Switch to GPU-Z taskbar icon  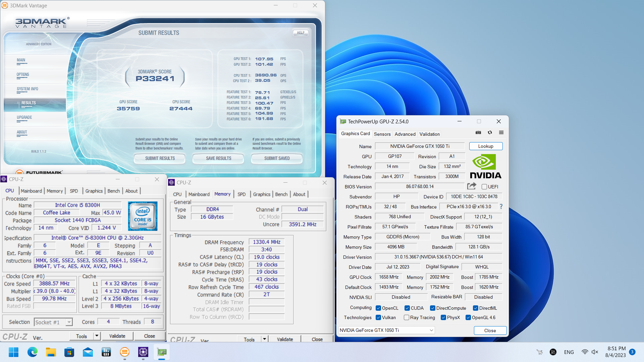point(162,352)
